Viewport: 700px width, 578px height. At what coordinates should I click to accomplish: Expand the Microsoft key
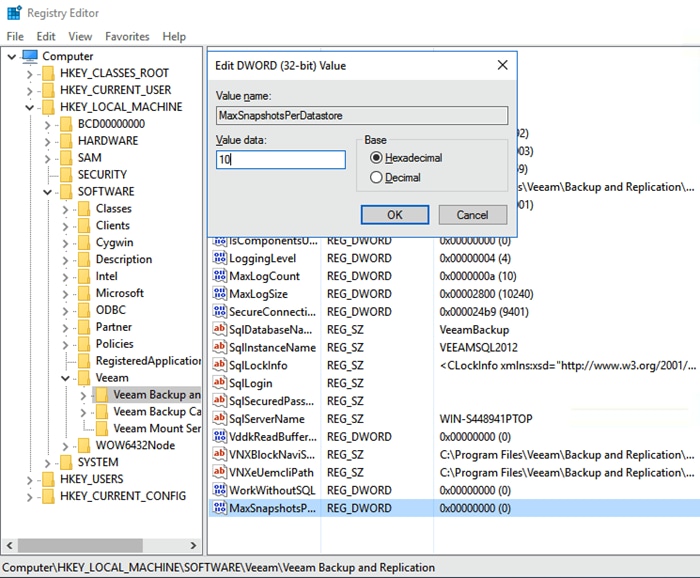point(65,294)
